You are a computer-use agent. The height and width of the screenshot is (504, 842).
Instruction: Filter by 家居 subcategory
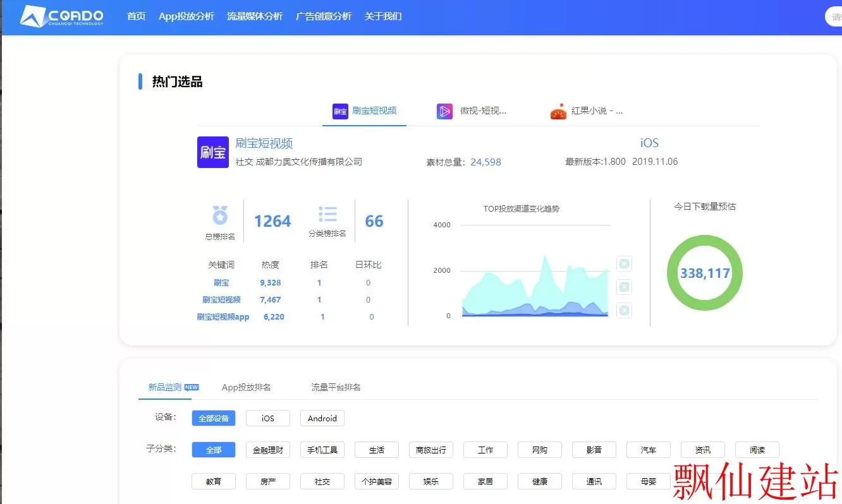coord(485,481)
